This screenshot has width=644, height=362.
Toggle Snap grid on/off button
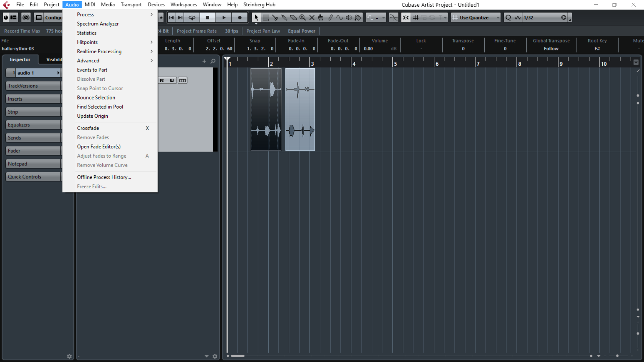pos(406,17)
